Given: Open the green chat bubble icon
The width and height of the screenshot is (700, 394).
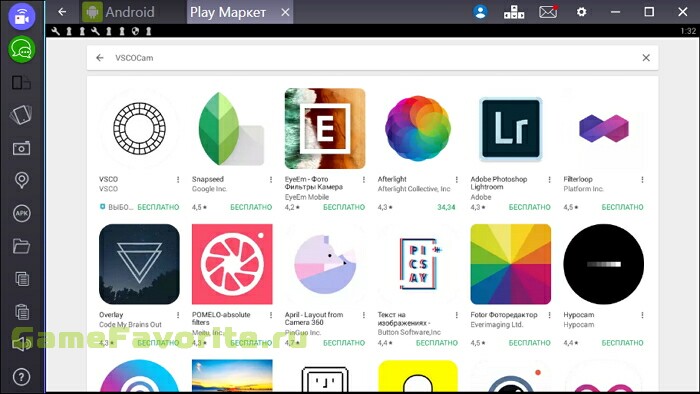Looking at the screenshot, I should pyautogui.click(x=21, y=49).
